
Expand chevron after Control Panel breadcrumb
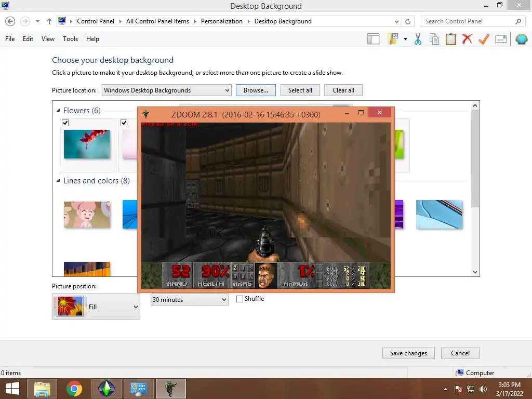click(120, 21)
